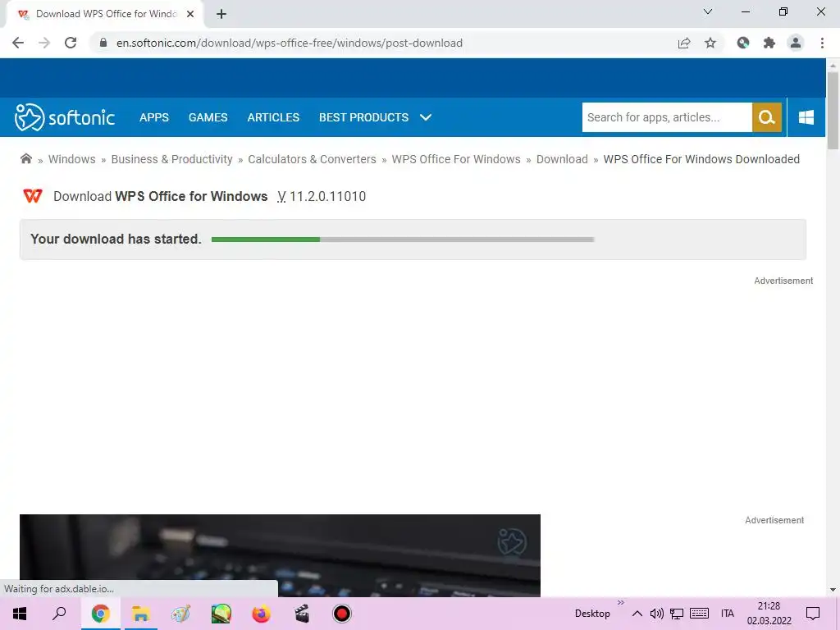Image resolution: width=840 pixels, height=630 pixels.
Task: Open the notification center icon
Action: tap(813, 614)
